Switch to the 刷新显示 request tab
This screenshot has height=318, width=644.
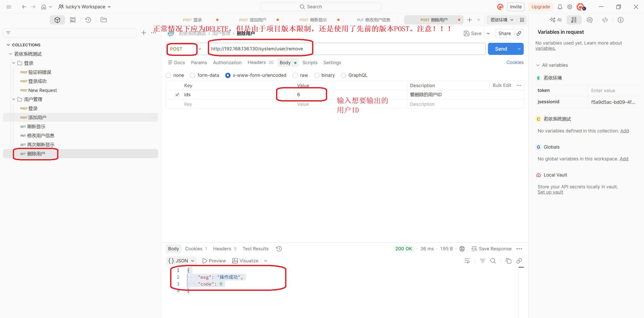(313, 20)
